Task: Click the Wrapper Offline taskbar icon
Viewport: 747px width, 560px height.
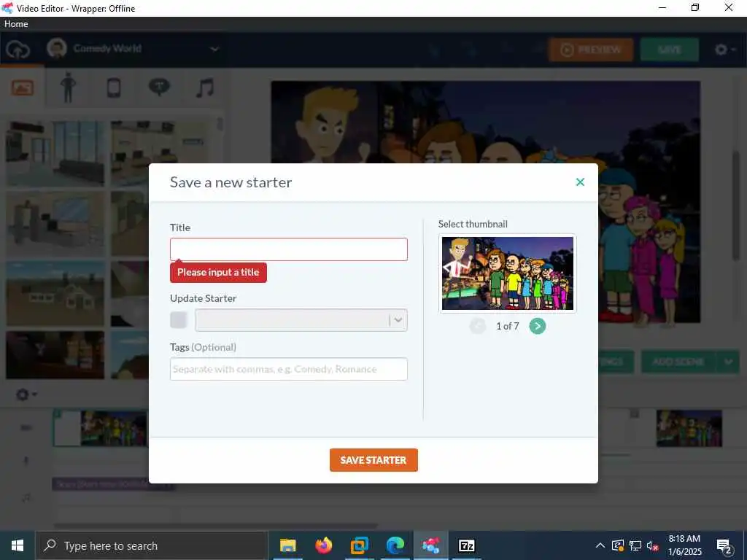Action: click(430, 545)
